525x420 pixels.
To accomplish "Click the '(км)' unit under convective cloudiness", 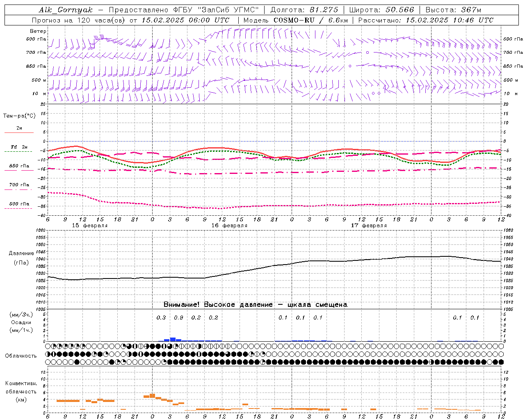I will [x=21, y=399].
